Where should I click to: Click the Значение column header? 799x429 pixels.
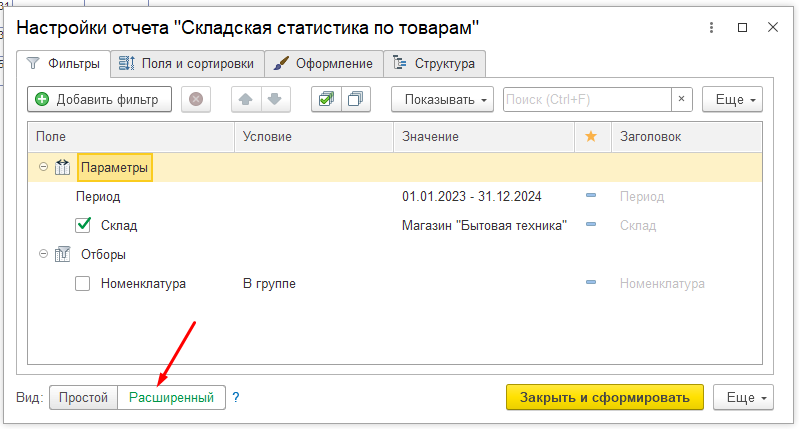click(484, 137)
